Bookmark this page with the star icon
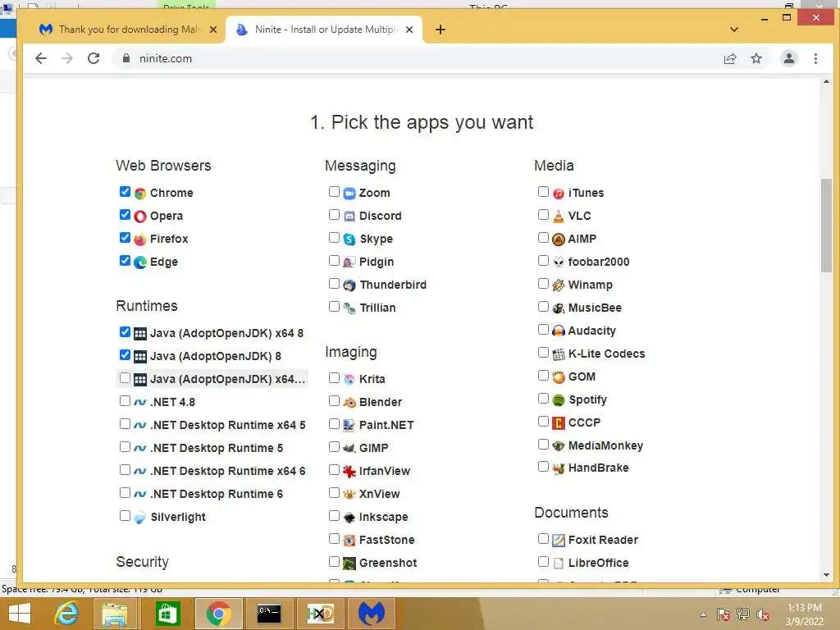The height and width of the screenshot is (630, 840). click(x=756, y=58)
